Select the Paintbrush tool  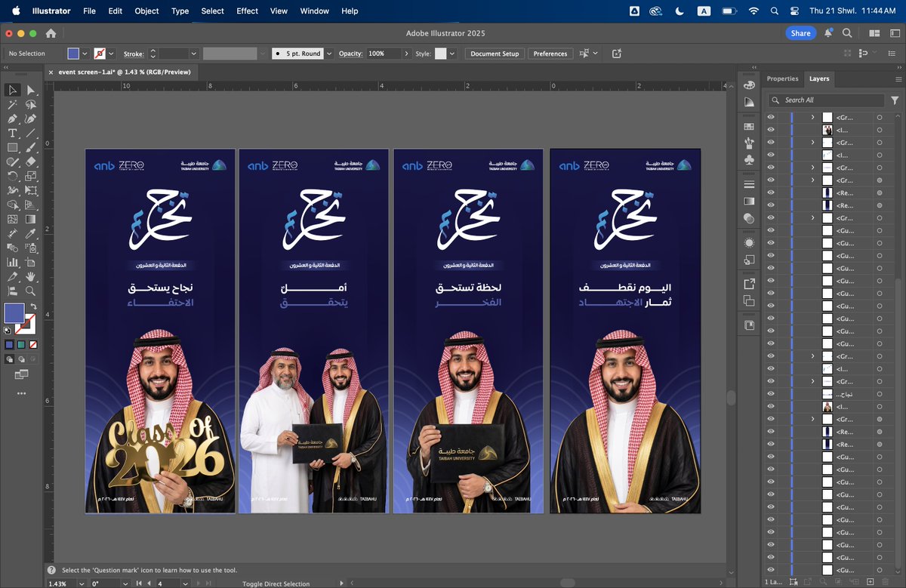point(31,148)
